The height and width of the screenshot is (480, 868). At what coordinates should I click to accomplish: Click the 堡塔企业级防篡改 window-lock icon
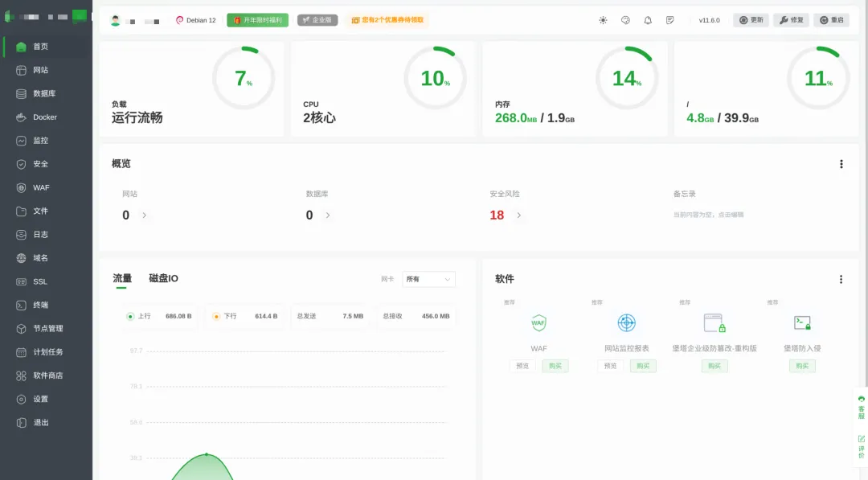pyautogui.click(x=714, y=322)
